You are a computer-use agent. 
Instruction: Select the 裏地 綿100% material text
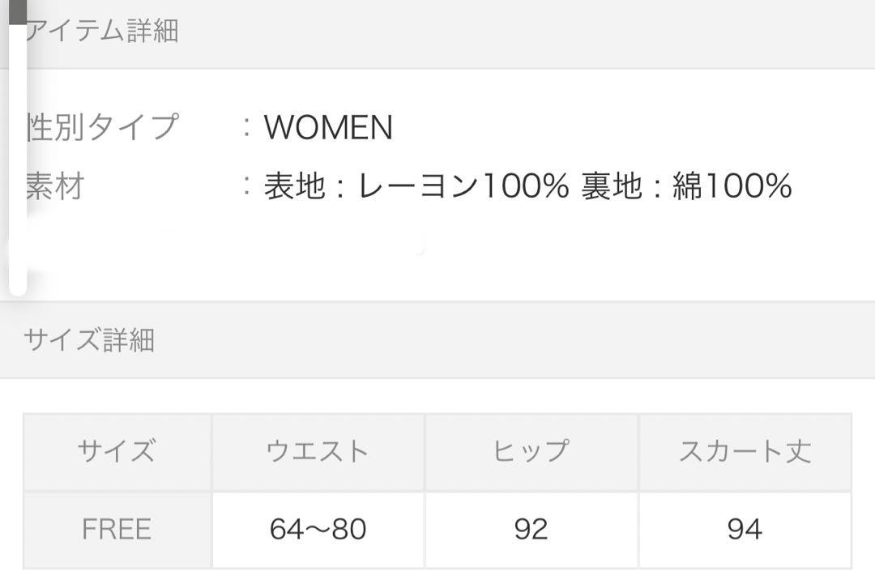tap(686, 185)
